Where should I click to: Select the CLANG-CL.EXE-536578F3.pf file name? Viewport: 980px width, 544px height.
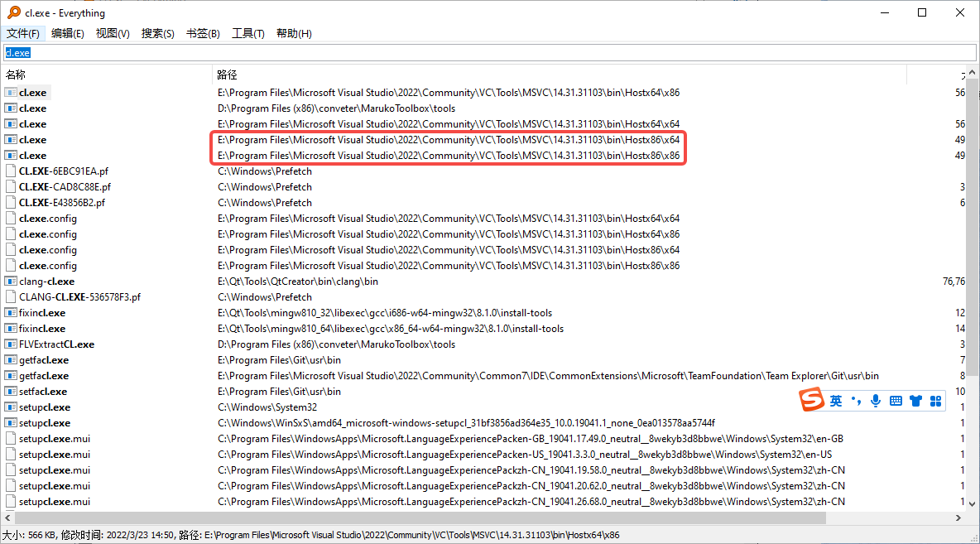pos(80,297)
